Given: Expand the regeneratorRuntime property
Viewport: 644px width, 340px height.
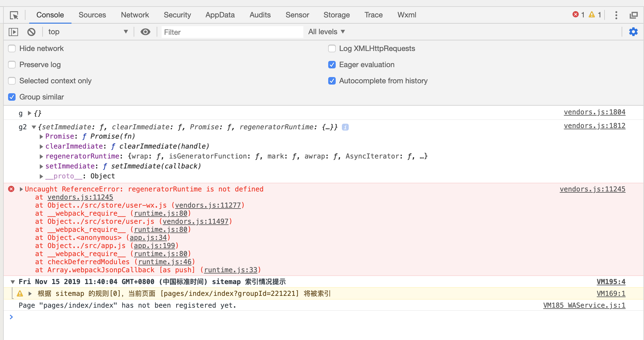Looking at the screenshot, I should pos(41,156).
